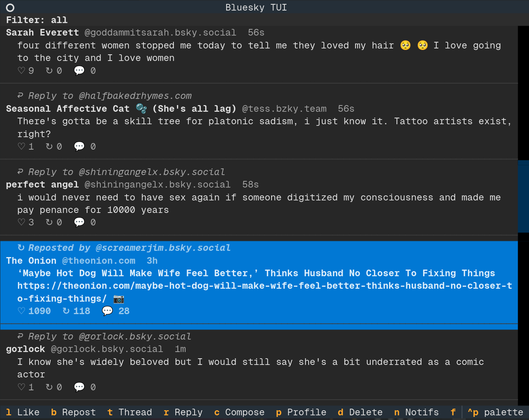This screenshot has height=420, width=529.
Task: Click the circle icon in the title bar
Action: pyautogui.click(x=10, y=8)
